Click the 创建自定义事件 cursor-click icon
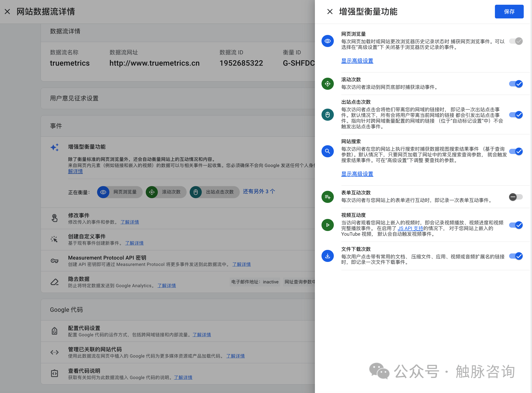Image resolution: width=532 pixels, height=393 pixels. (55, 239)
